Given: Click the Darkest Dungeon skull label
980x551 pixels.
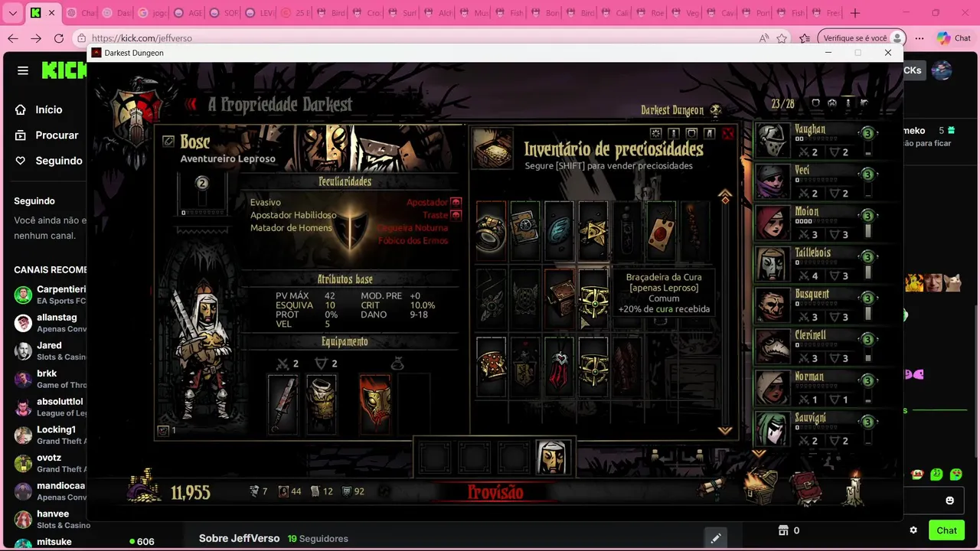Looking at the screenshot, I should [x=681, y=110].
